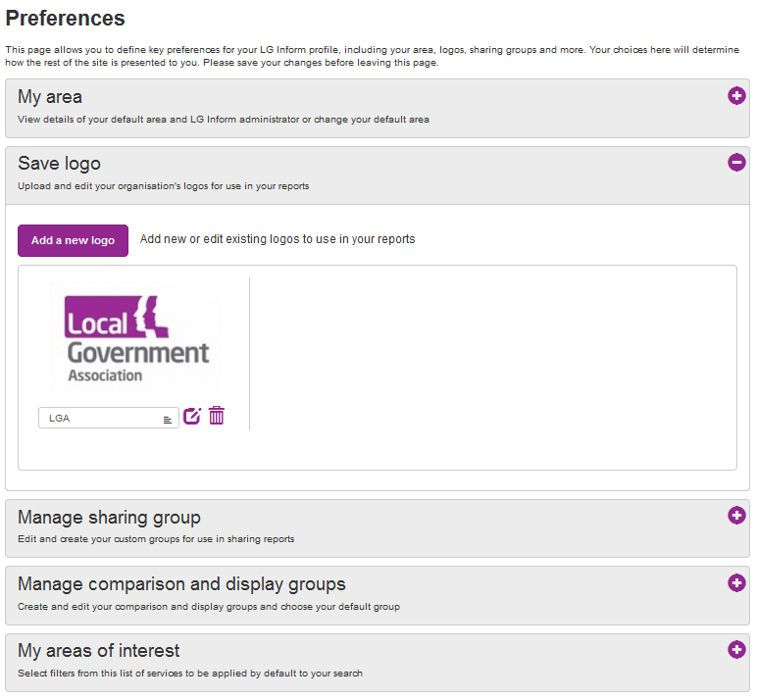Click the Preferences page title

click(x=65, y=19)
